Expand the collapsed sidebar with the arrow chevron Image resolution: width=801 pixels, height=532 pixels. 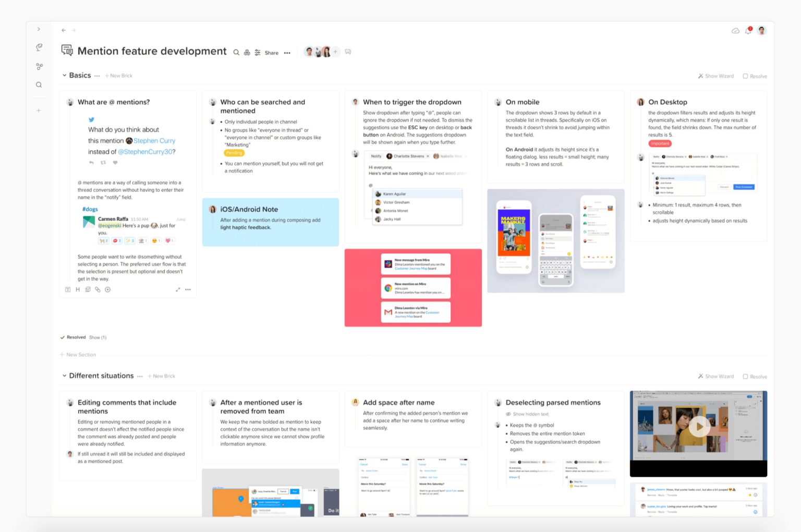[39, 29]
